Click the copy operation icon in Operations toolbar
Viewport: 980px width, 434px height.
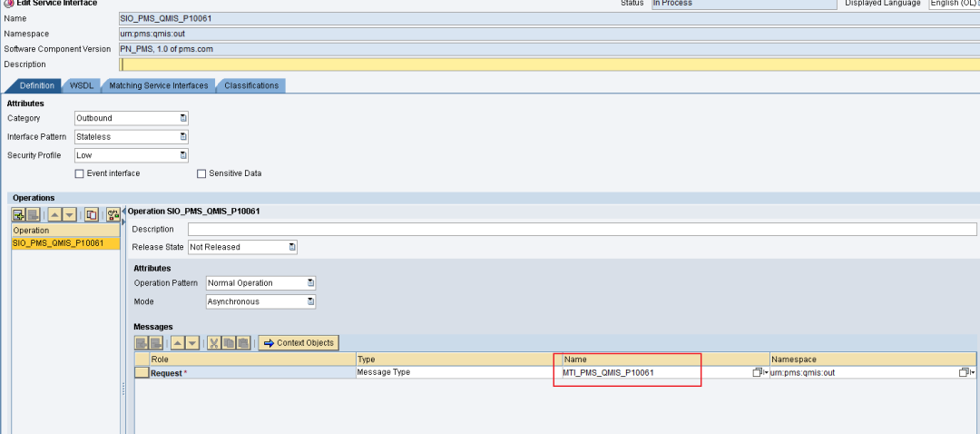92,214
